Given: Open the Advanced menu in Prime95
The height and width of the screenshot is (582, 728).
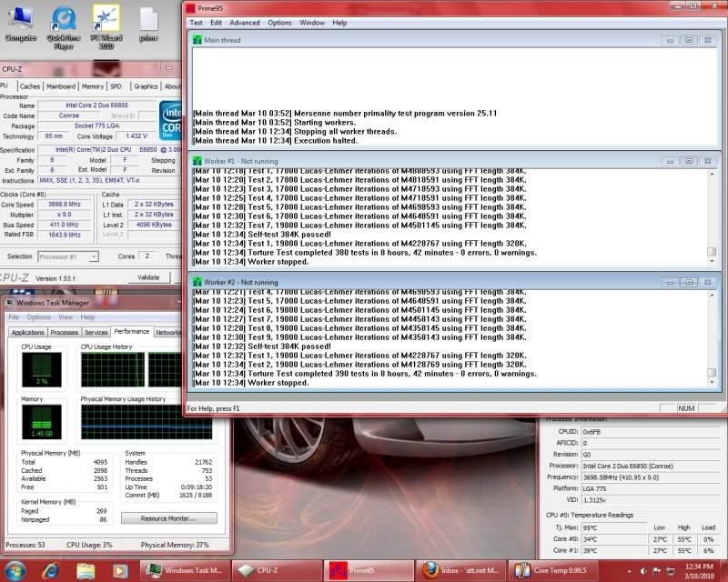Looking at the screenshot, I should tap(245, 23).
